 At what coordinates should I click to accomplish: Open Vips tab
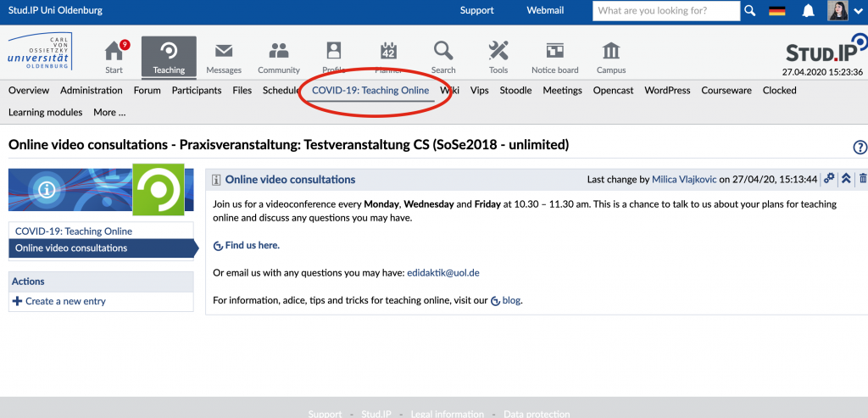click(480, 90)
